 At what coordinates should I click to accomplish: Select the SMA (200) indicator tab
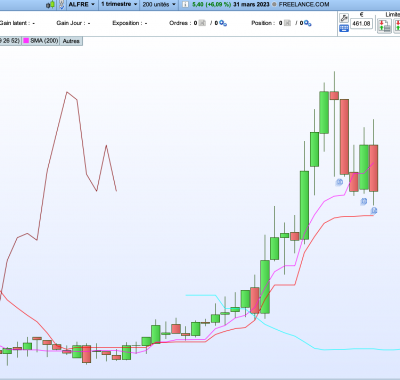click(x=41, y=41)
